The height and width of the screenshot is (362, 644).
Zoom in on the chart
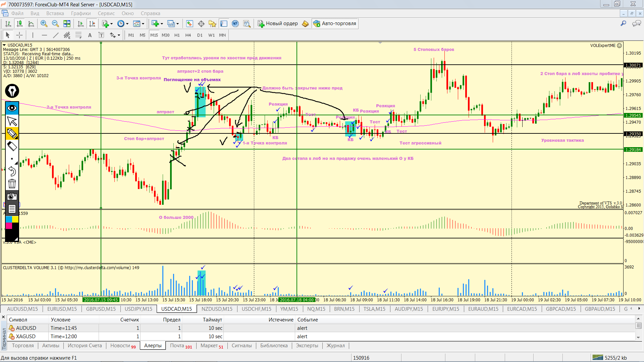[44, 23]
